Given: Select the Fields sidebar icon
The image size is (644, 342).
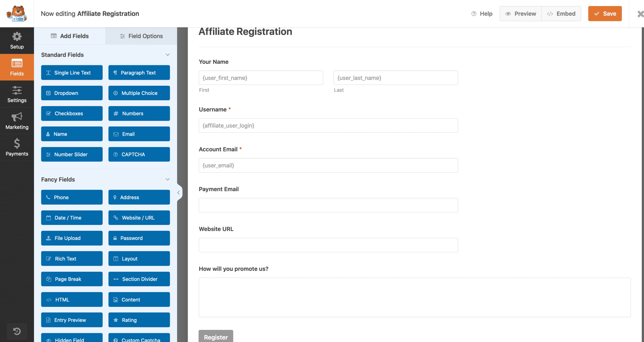Looking at the screenshot, I should pos(17,67).
